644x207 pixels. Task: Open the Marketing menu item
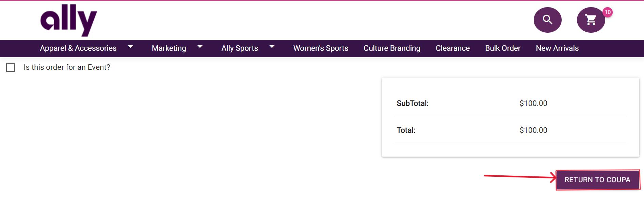169,48
